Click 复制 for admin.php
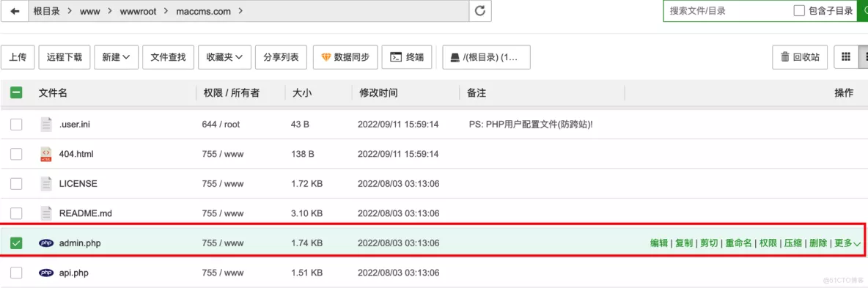 click(684, 243)
